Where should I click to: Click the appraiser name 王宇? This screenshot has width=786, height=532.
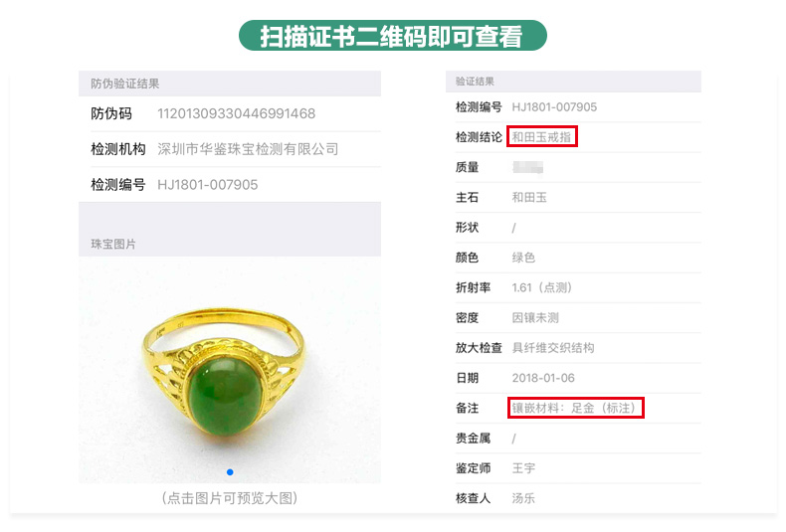coord(523,468)
